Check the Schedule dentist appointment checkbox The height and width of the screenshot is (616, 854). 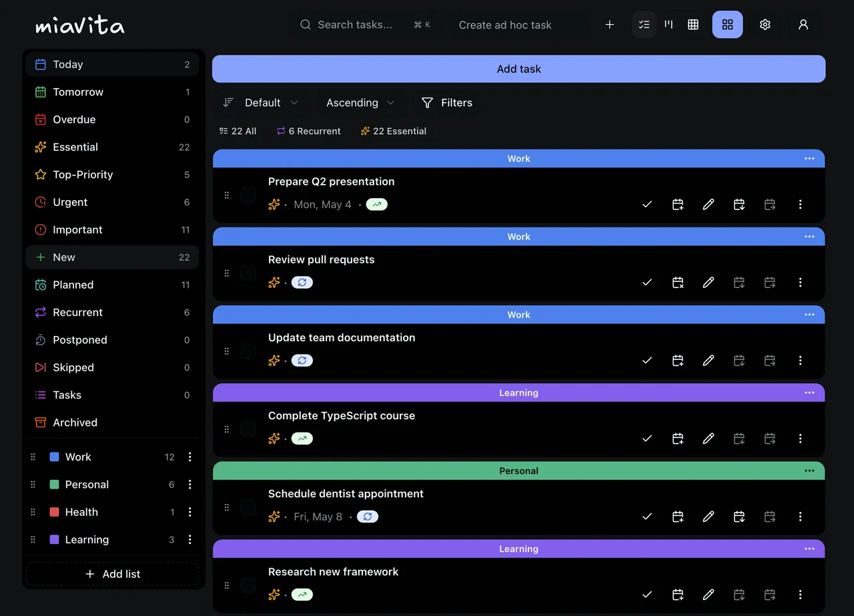[x=248, y=507]
